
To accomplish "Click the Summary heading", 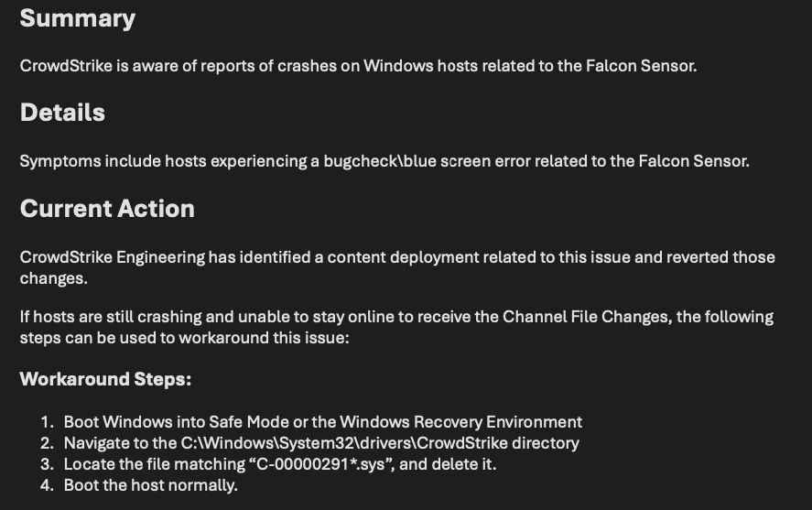I will click(x=78, y=18).
